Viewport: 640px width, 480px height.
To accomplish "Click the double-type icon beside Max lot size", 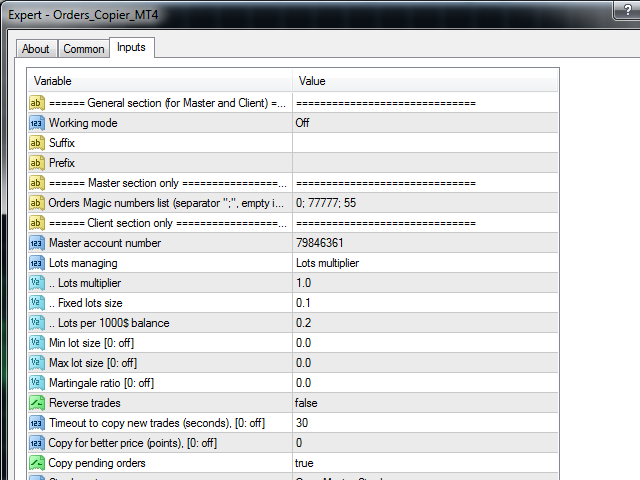I will click(x=37, y=363).
